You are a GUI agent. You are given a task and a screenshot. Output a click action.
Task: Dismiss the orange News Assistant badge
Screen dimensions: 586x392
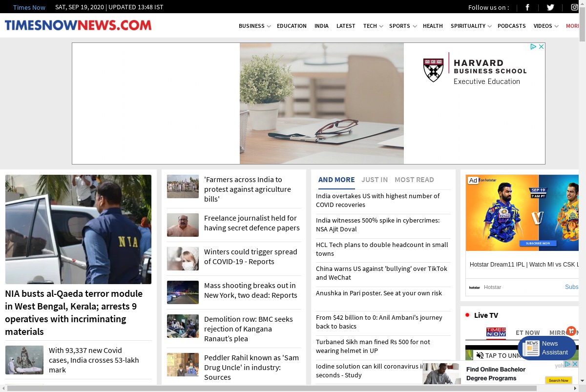point(571,331)
